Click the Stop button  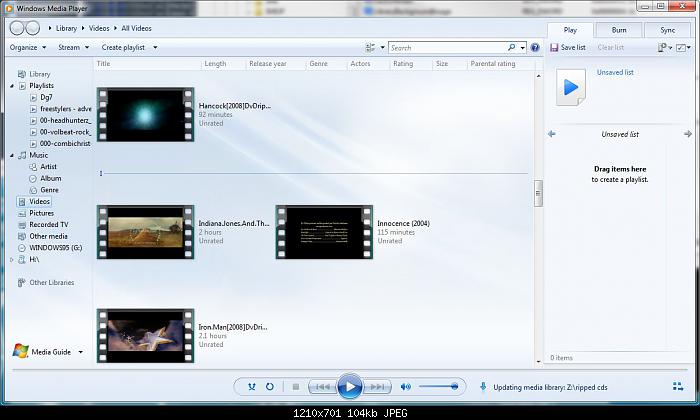(296, 387)
